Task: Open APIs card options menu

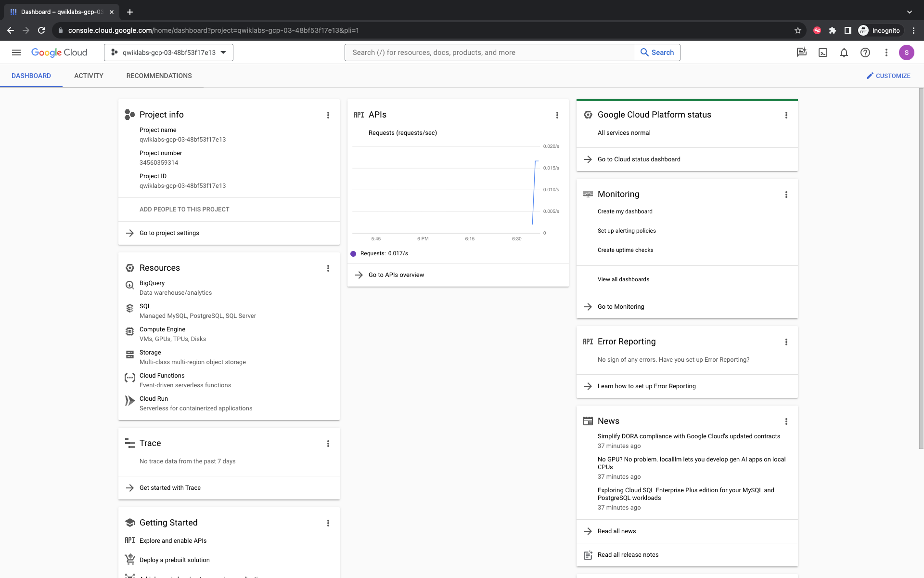Action: coord(557,115)
